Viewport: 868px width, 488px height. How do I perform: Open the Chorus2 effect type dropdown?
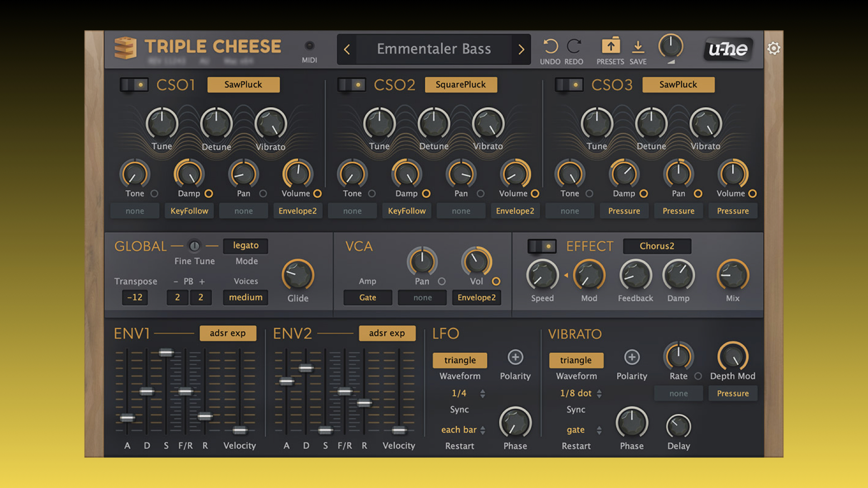point(656,246)
